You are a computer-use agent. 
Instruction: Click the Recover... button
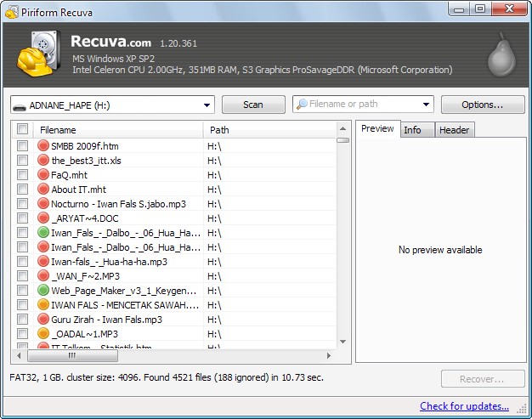[x=483, y=378]
